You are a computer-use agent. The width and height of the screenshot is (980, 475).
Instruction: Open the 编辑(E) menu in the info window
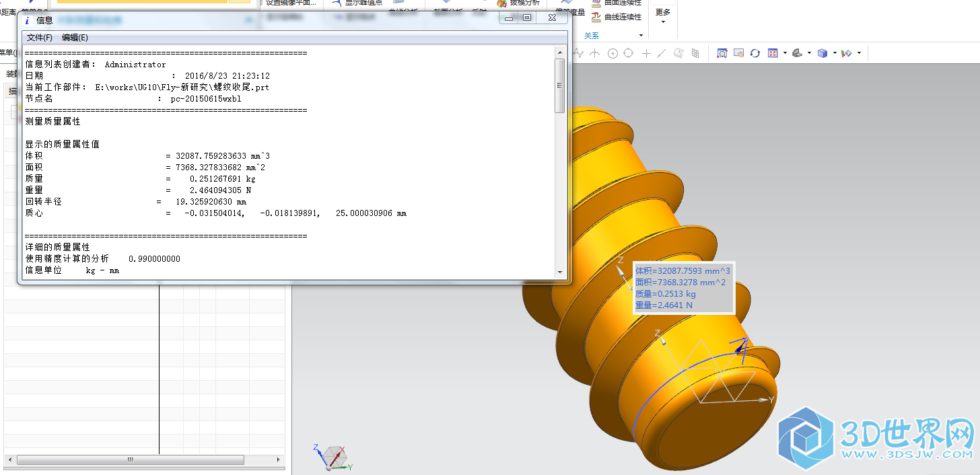tap(75, 38)
